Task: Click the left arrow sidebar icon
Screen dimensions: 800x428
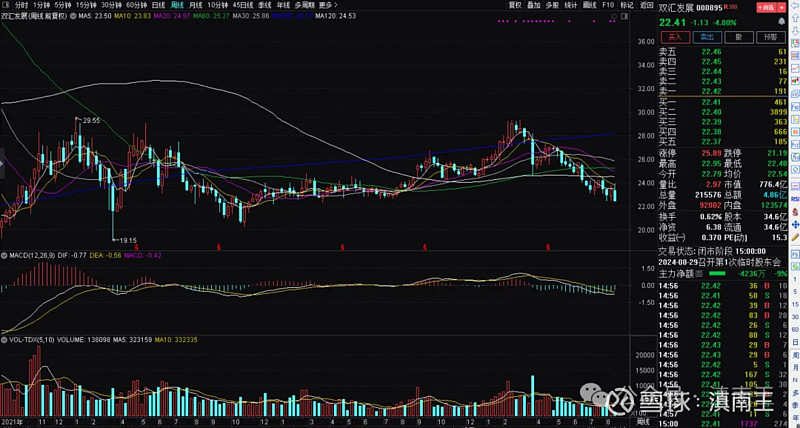Action: coord(794,6)
